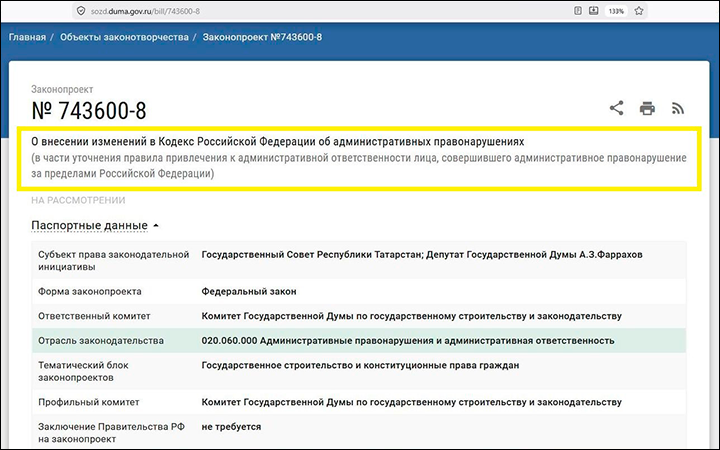Reset the 133% zoom level indicator
The height and width of the screenshot is (450, 720).
pyautogui.click(x=616, y=11)
